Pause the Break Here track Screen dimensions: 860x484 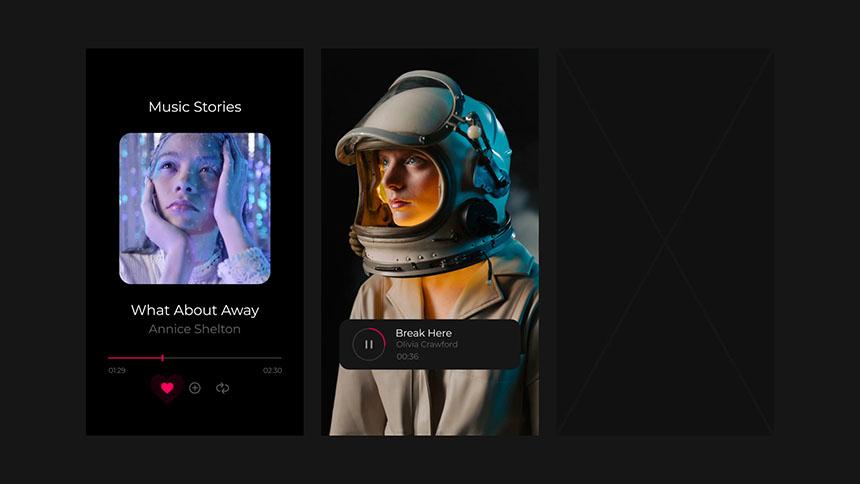pyautogui.click(x=368, y=344)
